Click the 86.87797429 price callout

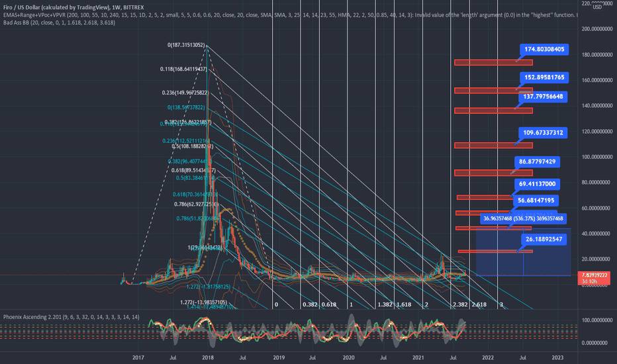pos(537,161)
